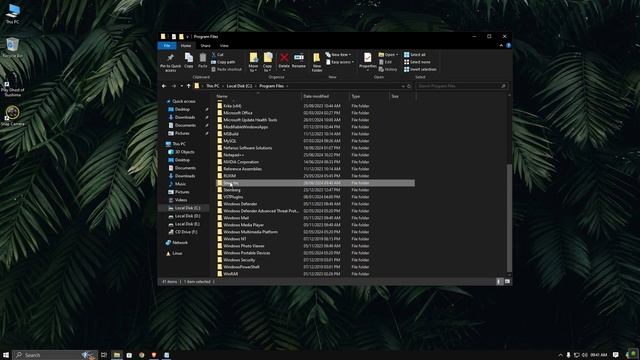Collapse the ribbon with the chevron

[501, 46]
